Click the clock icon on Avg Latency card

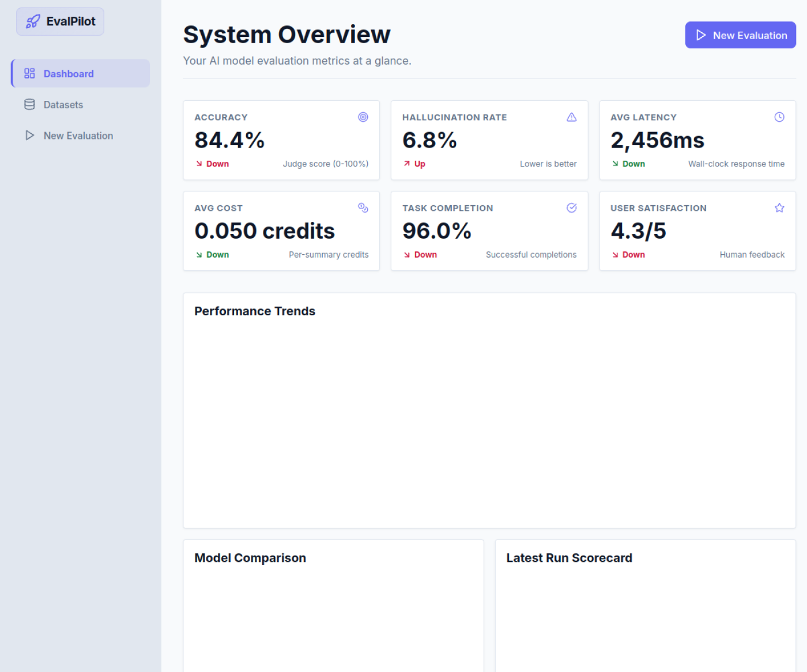pyautogui.click(x=779, y=117)
